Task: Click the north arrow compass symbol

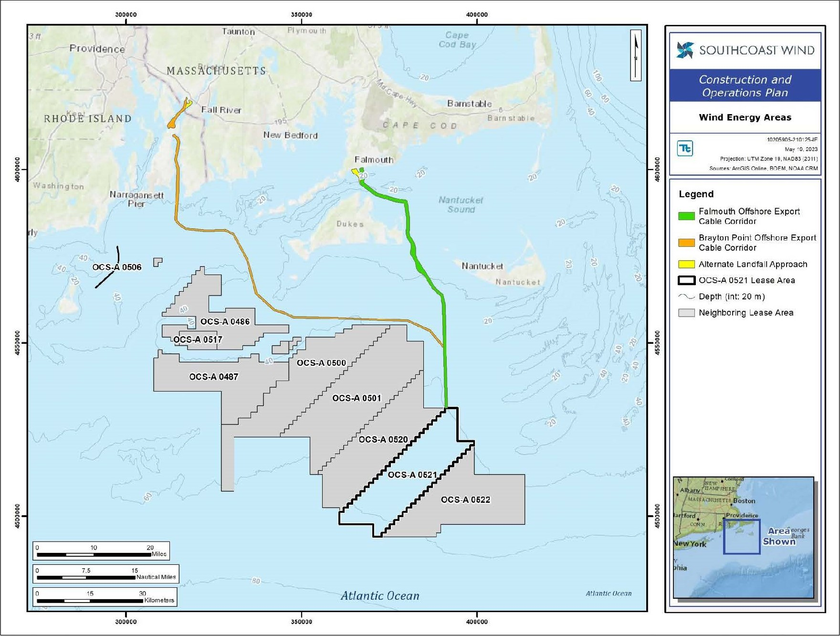Action: point(635,55)
